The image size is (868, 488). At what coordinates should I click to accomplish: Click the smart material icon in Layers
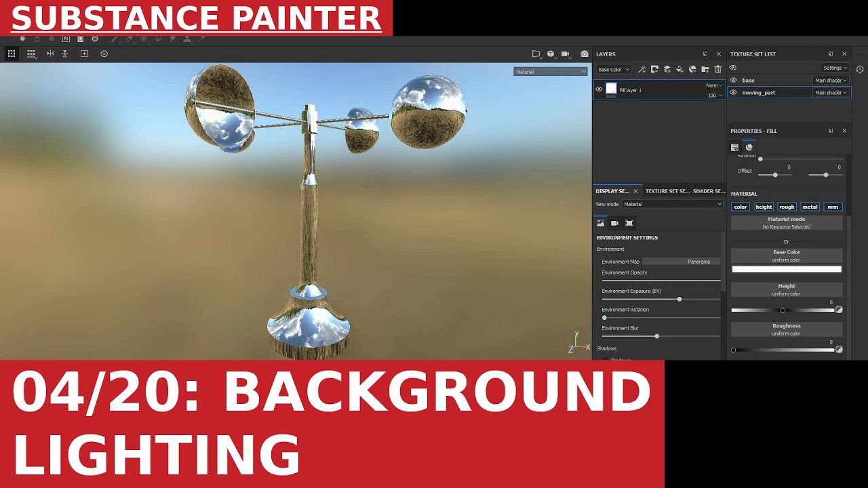692,69
